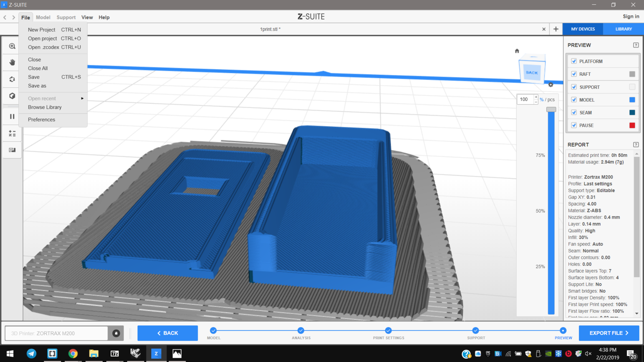Image resolution: width=644 pixels, height=362 pixels.
Task: Open the Help menu
Action: point(104,17)
